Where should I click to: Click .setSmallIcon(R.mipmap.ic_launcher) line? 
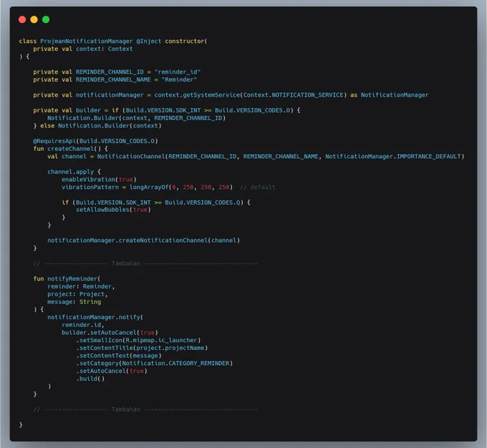(138, 340)
